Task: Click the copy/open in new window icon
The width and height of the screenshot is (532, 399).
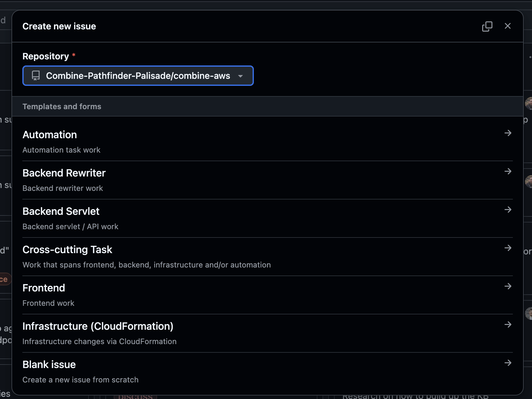Action: 487,26
